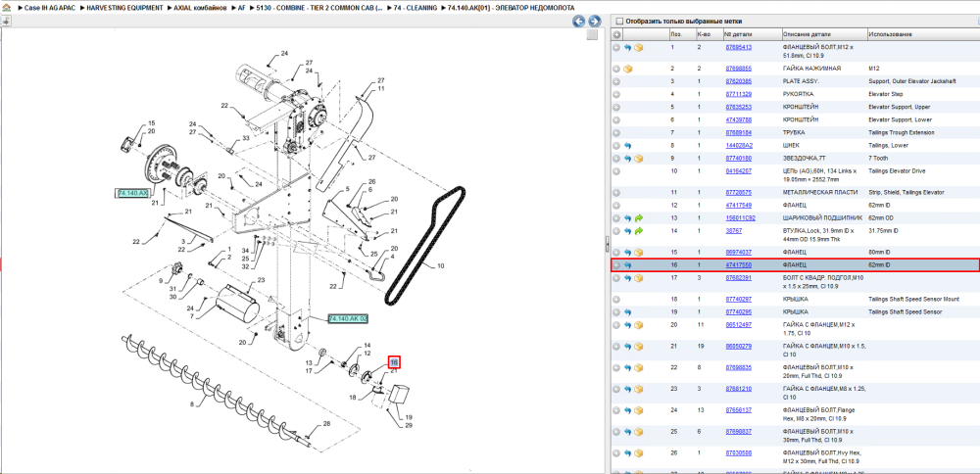Click blue arrow icon for part 47417550
980x474 pixels.
coord(627,265)
